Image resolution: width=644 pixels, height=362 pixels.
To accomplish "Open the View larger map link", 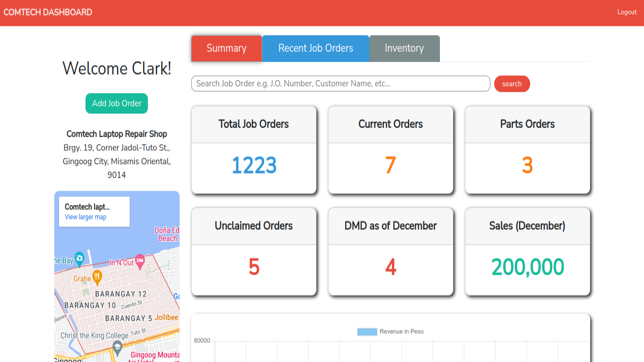I will [x=85, y=217].
